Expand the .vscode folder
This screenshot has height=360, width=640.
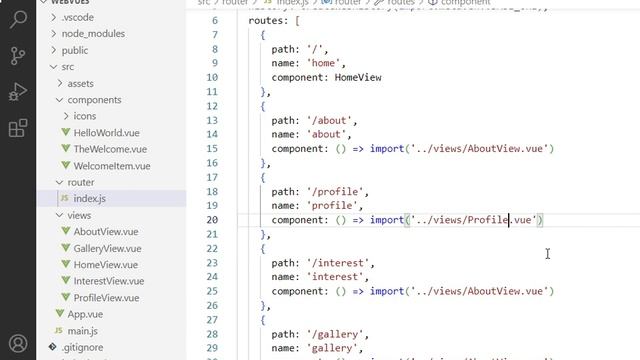[x=53, y=17]
